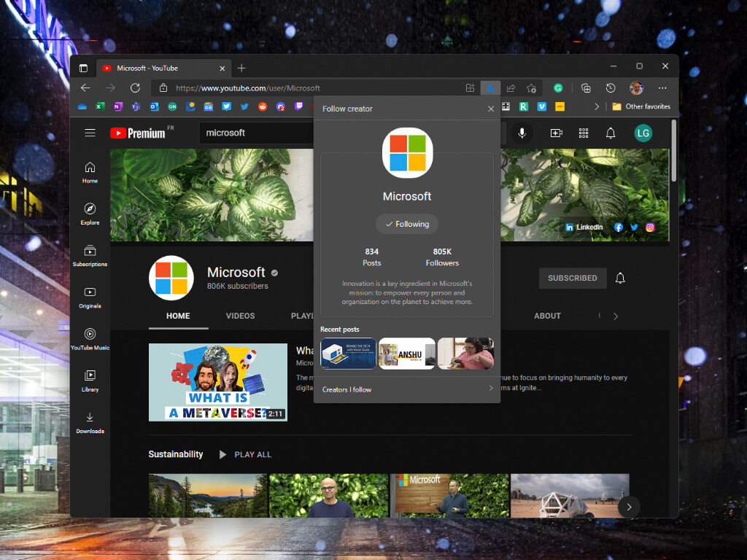747x560 pixels.
Task: Open Other favorites folder
Action: 641,106
